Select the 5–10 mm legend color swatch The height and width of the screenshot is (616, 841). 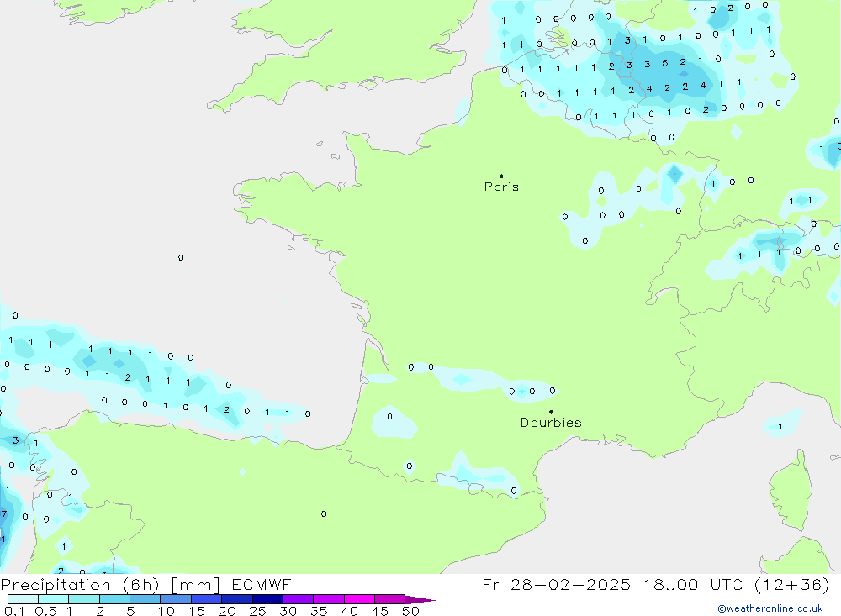145,599
